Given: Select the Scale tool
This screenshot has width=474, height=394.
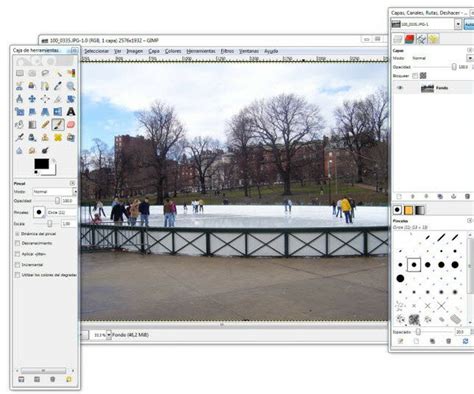Looking at the screenshot, I should point(20,112).
